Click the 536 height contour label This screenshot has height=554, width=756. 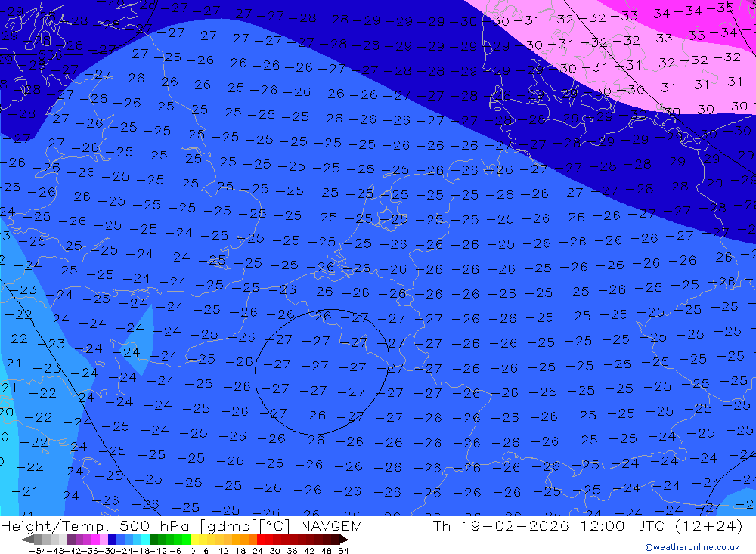point(50,55)
